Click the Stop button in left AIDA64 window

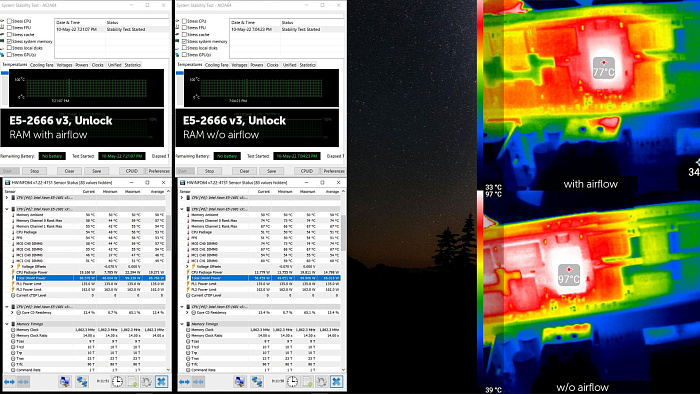(34, 171)
